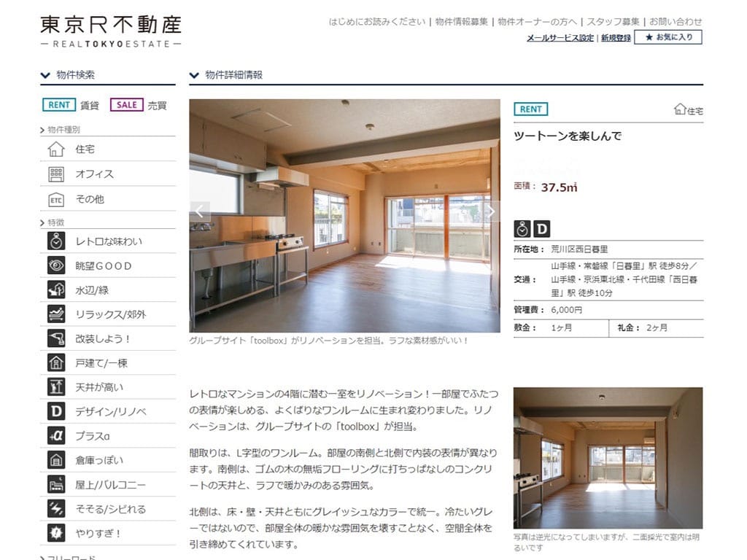Screen dimensions: 747x560
Task: Open the 倉庫っぽい feature link
Action: [99, 460]
